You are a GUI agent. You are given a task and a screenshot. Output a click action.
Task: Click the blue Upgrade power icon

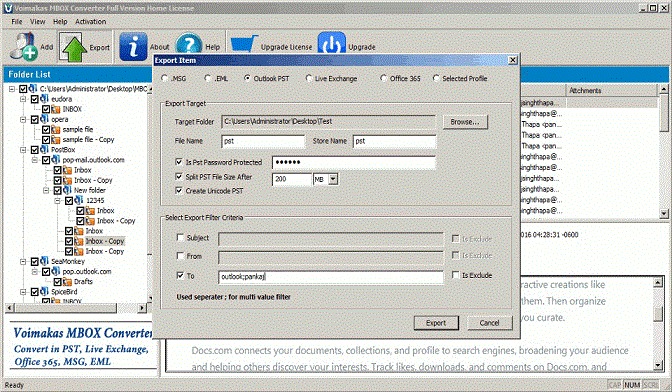(331, 43)
